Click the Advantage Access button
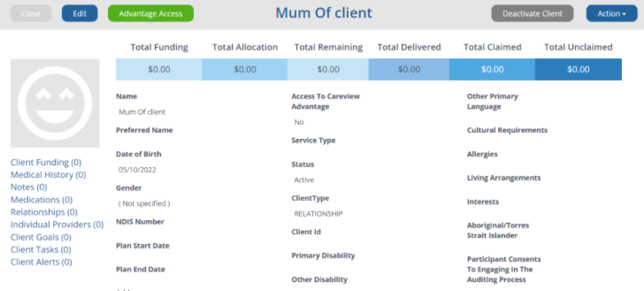The height and width of the screenshot is (291, 644). [x=151, y=14]
